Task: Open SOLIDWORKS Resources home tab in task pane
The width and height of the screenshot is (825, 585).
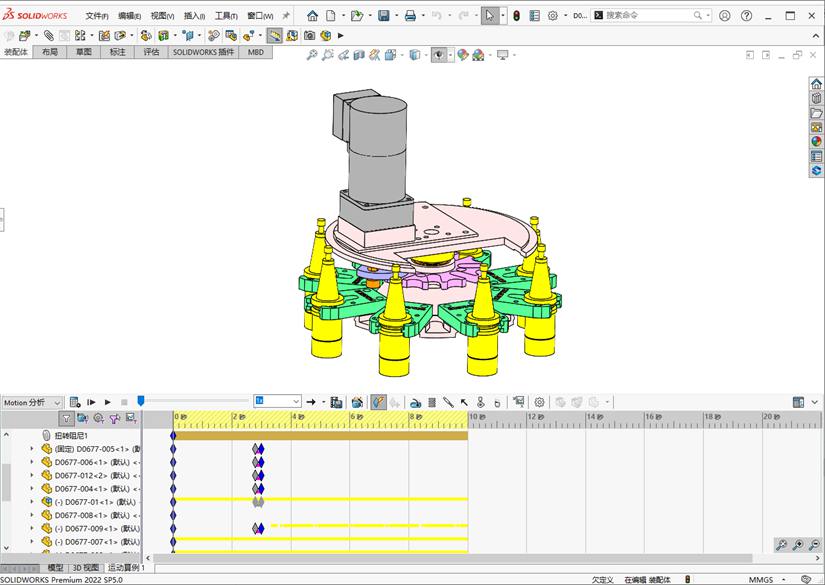Action: coord(817,84)
